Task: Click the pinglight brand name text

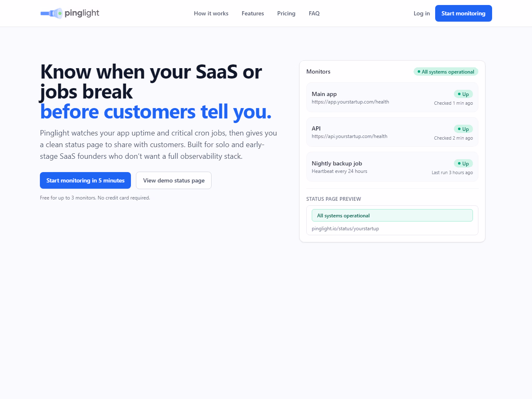Action: tap(82, 13)
